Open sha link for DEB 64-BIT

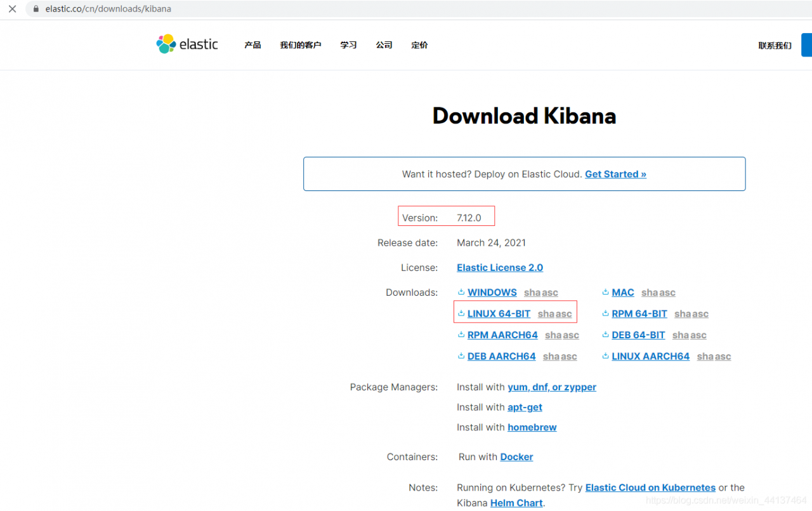coord(681,335)
